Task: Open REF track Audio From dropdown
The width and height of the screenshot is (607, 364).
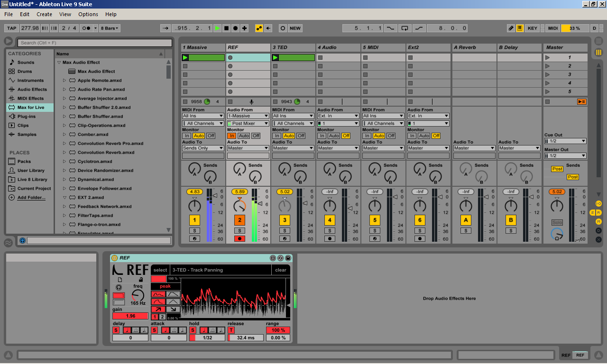Action: pyautogui.click(x=248, y=116)
